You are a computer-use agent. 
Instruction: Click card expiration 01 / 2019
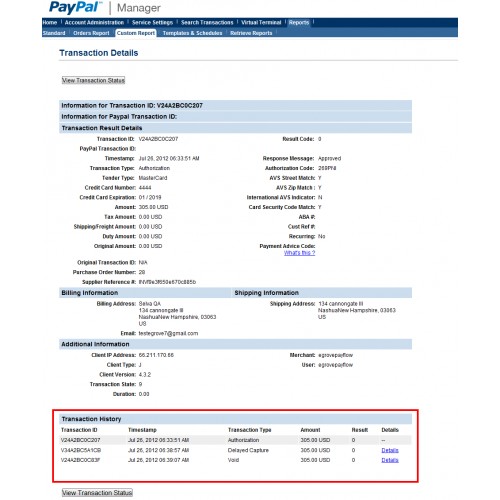150,197
